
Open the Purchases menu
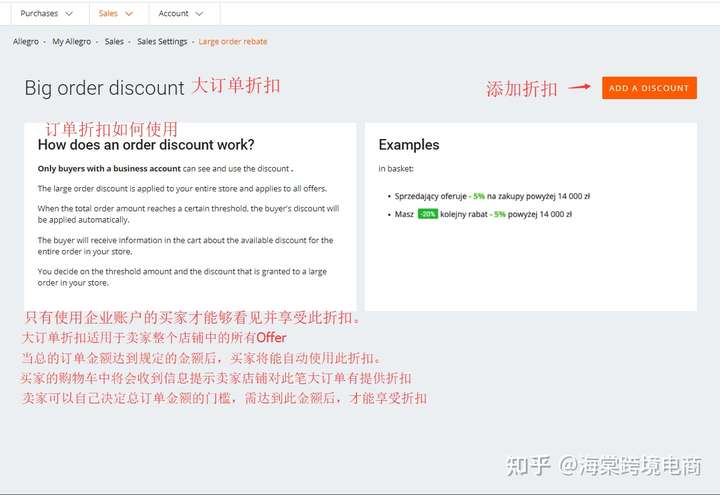coord(46,13)
